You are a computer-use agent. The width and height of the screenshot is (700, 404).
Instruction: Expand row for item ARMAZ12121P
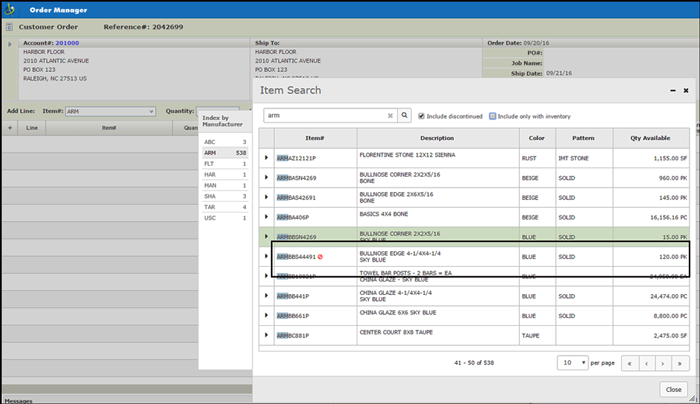click(266, 158)
